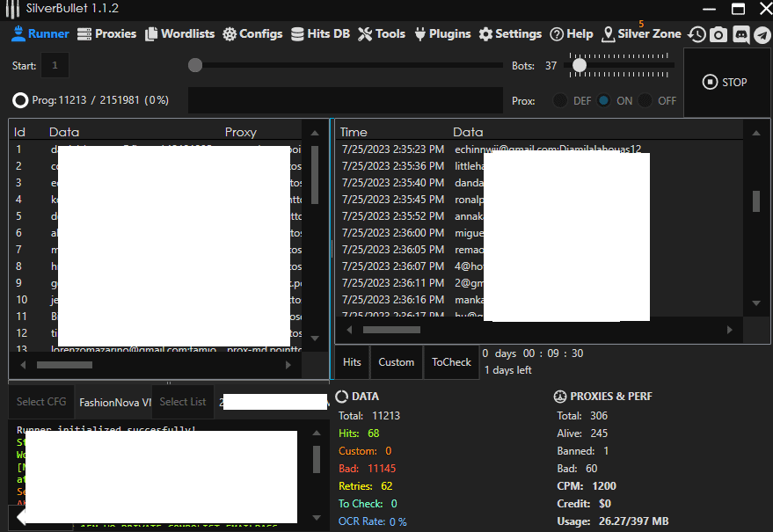Click the Time column header in hits
This screenshot has width=773, height=532.
(354, 132)
